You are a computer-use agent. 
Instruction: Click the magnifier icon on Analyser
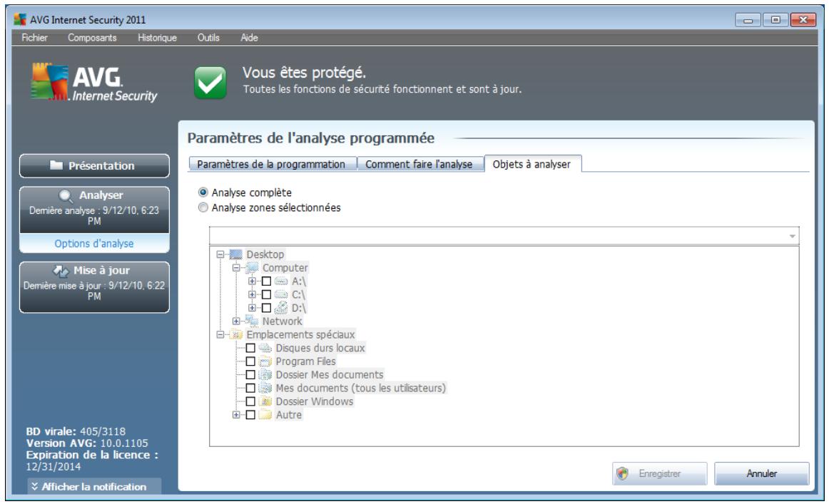(66, 196)
